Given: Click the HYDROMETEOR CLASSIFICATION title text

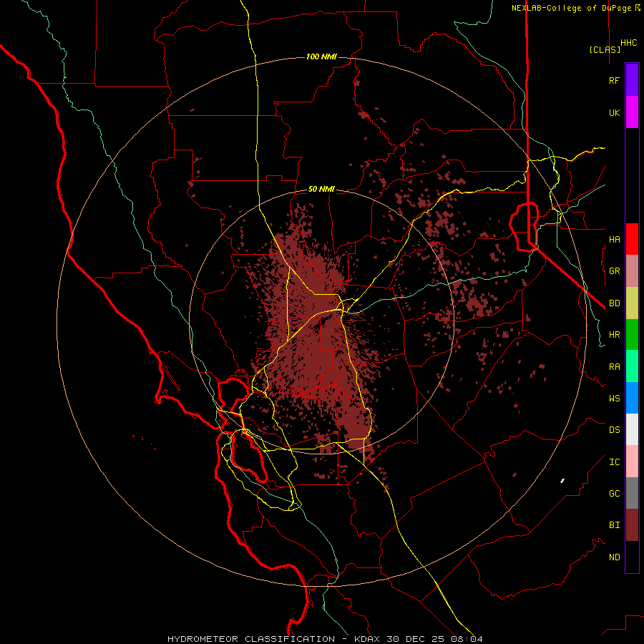Looking at the screenshot, I should tap(251, 639).
